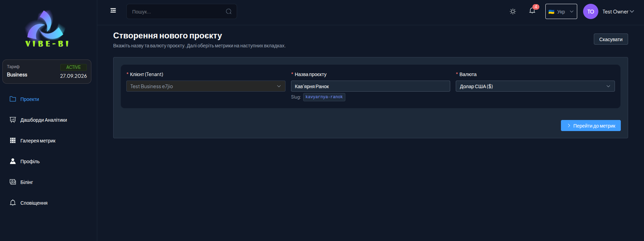Screen dimensions: 644x241
Task: Click the Білінг money icon
Action: coord(13,182)
